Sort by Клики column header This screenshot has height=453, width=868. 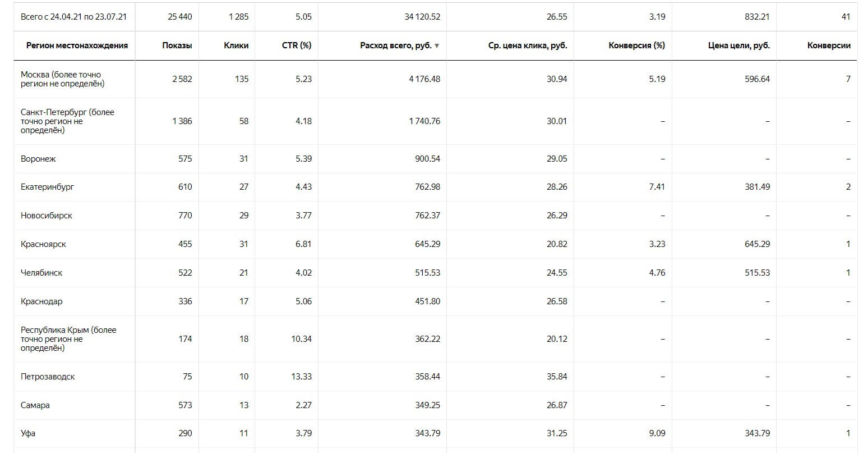point(236,45)
